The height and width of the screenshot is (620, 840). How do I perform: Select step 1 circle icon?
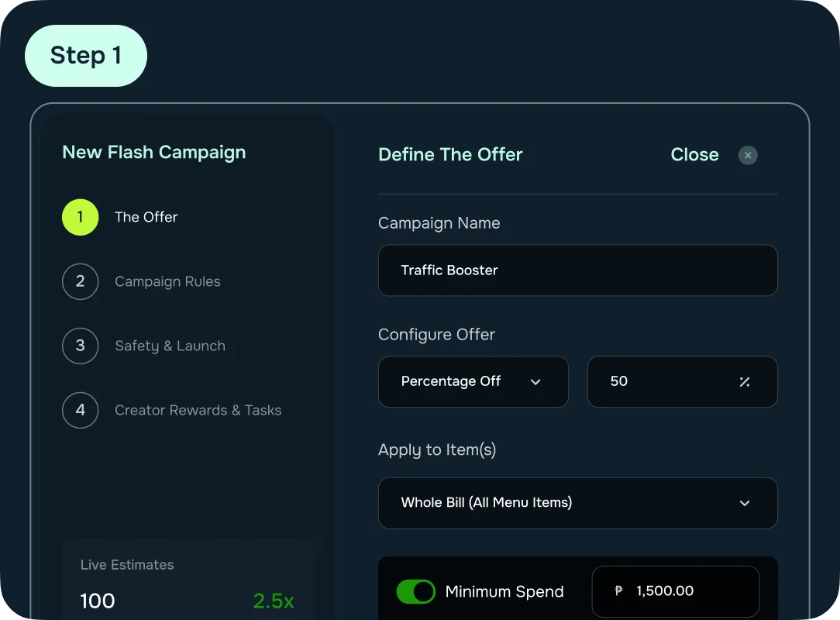[x=81, y=217]
